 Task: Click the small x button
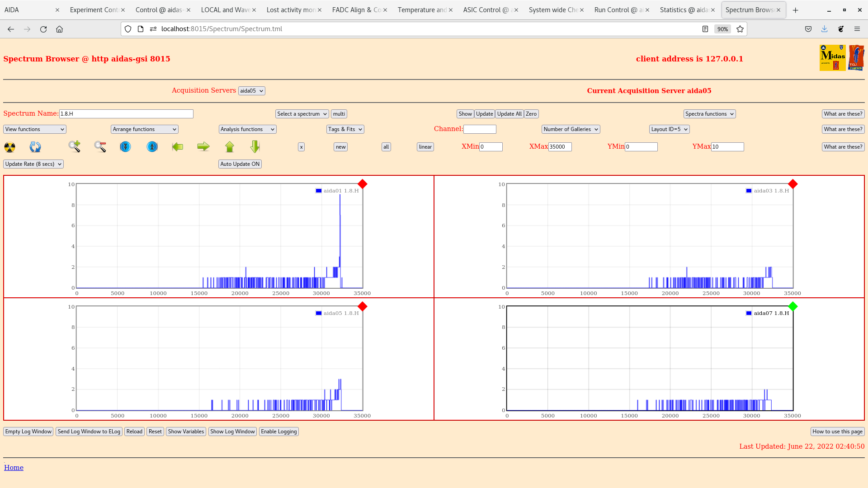(x=302, y=147)
